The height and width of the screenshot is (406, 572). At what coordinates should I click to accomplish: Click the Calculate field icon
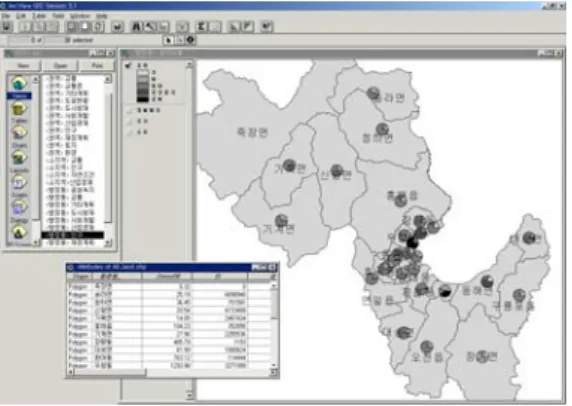point(215,26)
